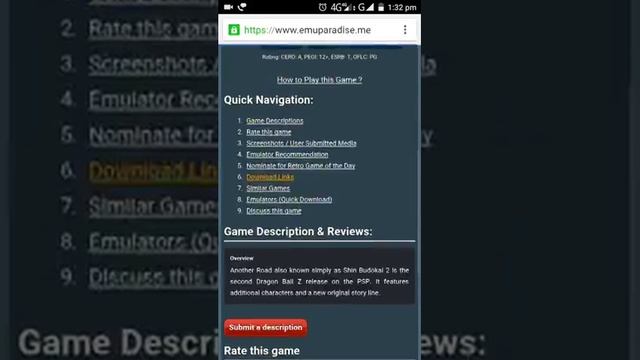
Task: Click the Submit a description button
Action: [265, 328]
